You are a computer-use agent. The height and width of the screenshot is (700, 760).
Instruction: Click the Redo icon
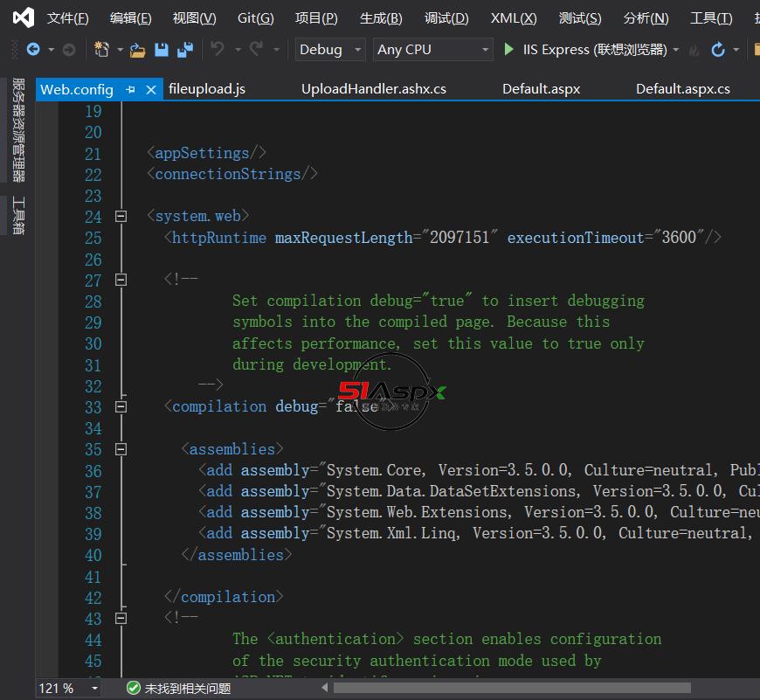tap(257, 49)
